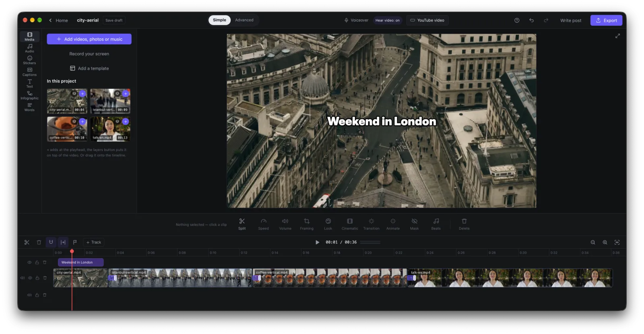Open the clip Volume tool

285,224
